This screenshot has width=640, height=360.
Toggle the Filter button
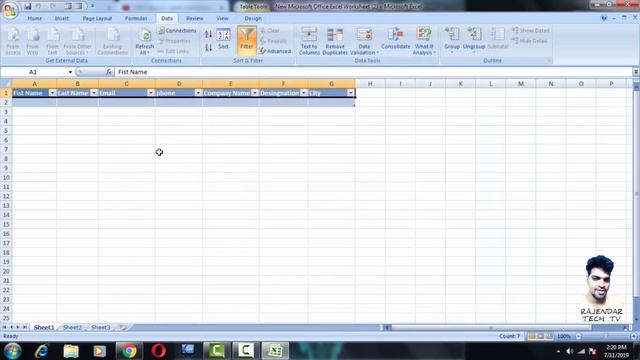pyautogui.click(x=247, y=39)
